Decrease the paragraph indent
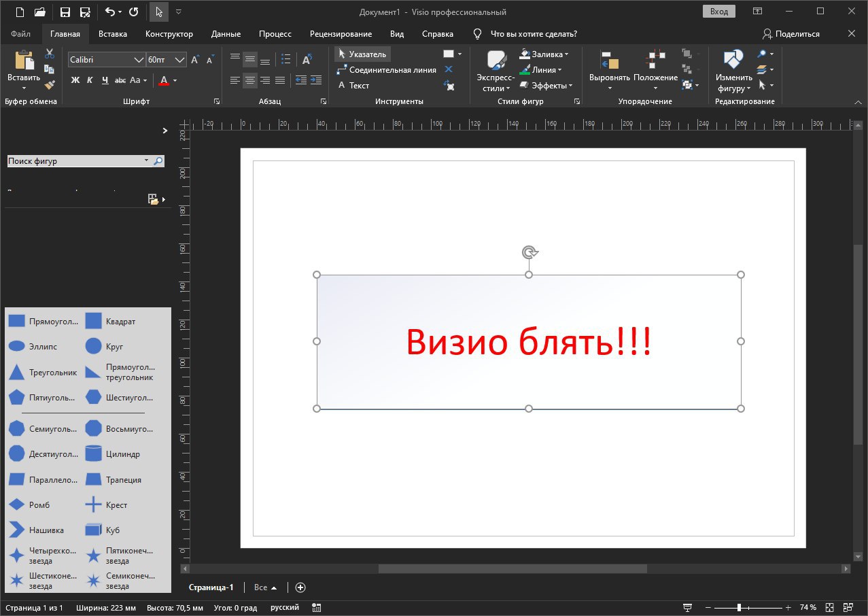Viewport: 868px width, 616px height. 300,80
